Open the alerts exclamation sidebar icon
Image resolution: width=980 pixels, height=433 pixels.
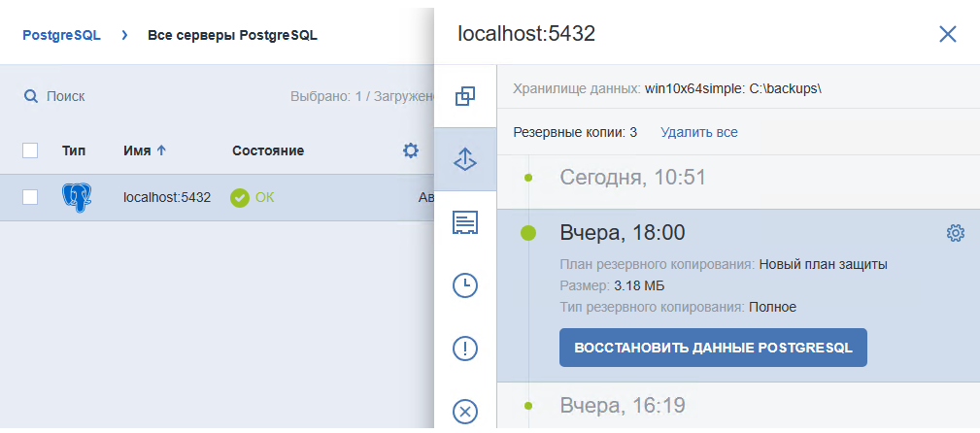coord(465,349)
